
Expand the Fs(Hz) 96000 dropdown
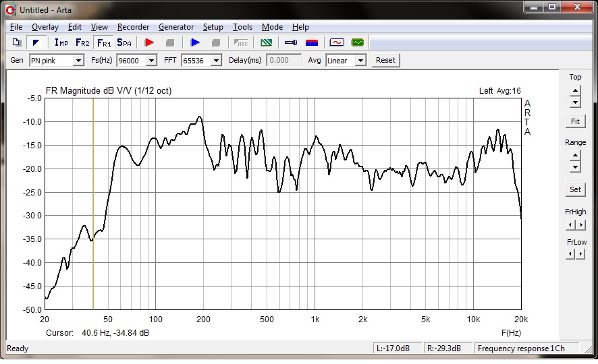(x=151, y=61)
